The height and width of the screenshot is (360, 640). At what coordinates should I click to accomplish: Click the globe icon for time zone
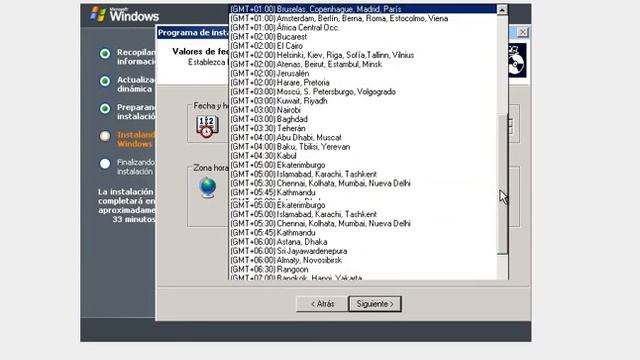click(x=208, y=188)
